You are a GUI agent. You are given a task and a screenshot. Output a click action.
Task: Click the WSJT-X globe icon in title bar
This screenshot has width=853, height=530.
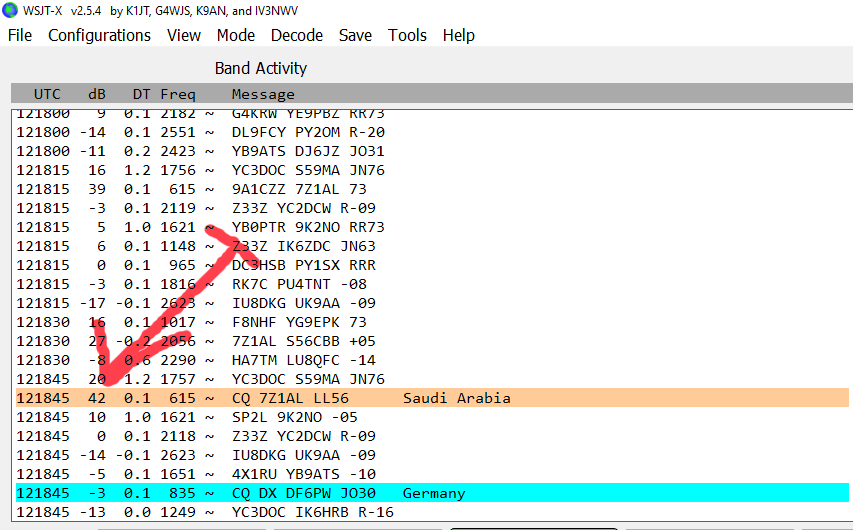(x=10, y=11)
